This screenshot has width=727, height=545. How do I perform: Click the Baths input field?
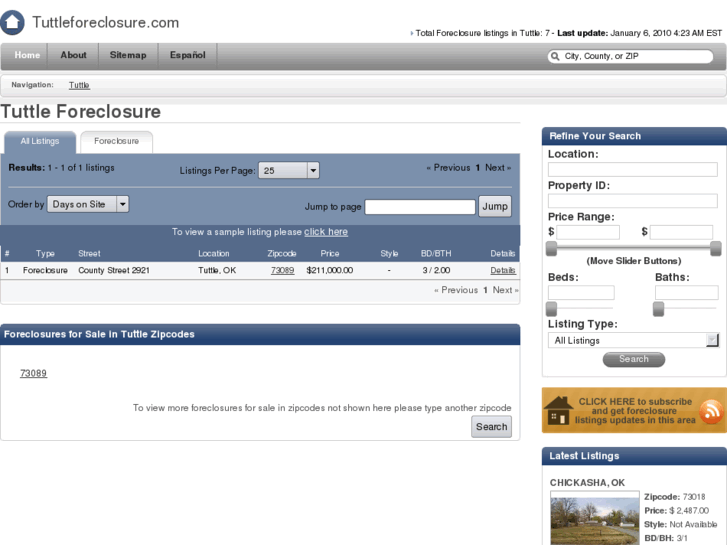[687, 293]
